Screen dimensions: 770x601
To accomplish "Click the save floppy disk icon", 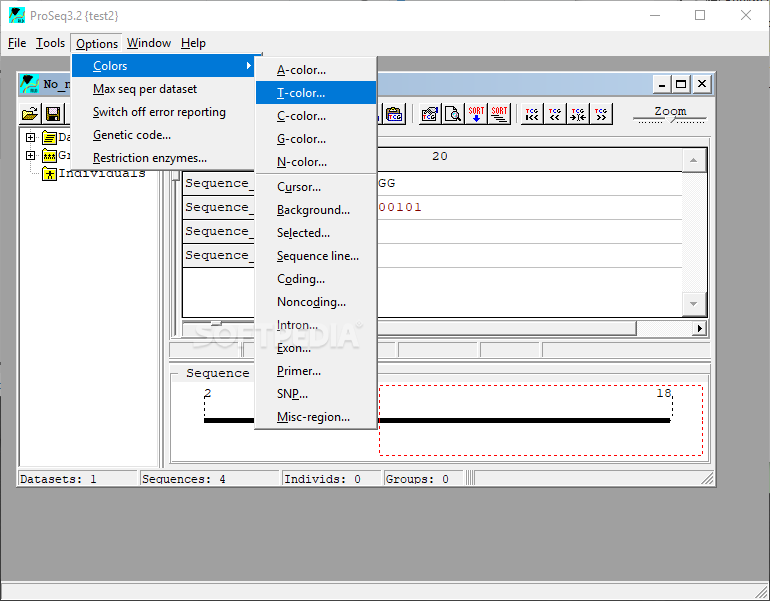I will point(53,114).
